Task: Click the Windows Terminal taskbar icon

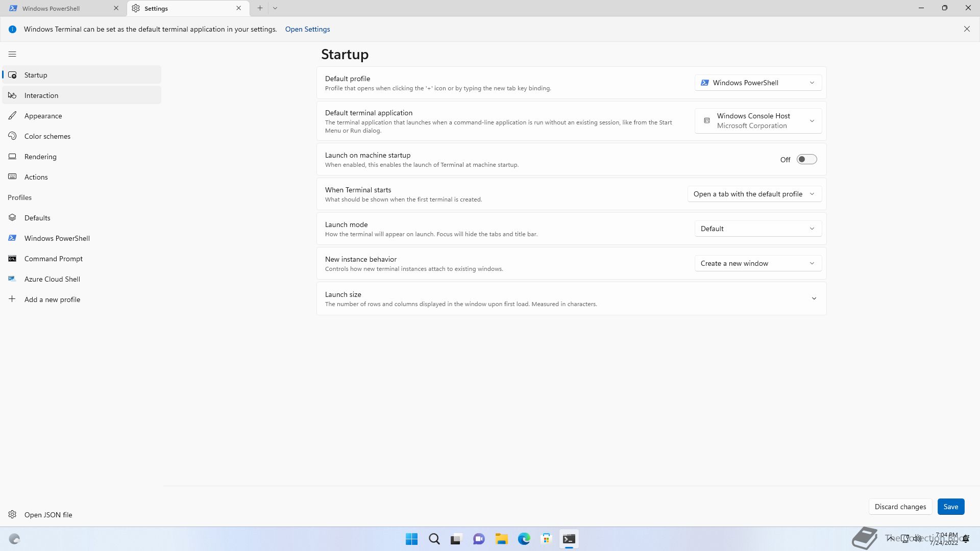Action: (569, 539)
